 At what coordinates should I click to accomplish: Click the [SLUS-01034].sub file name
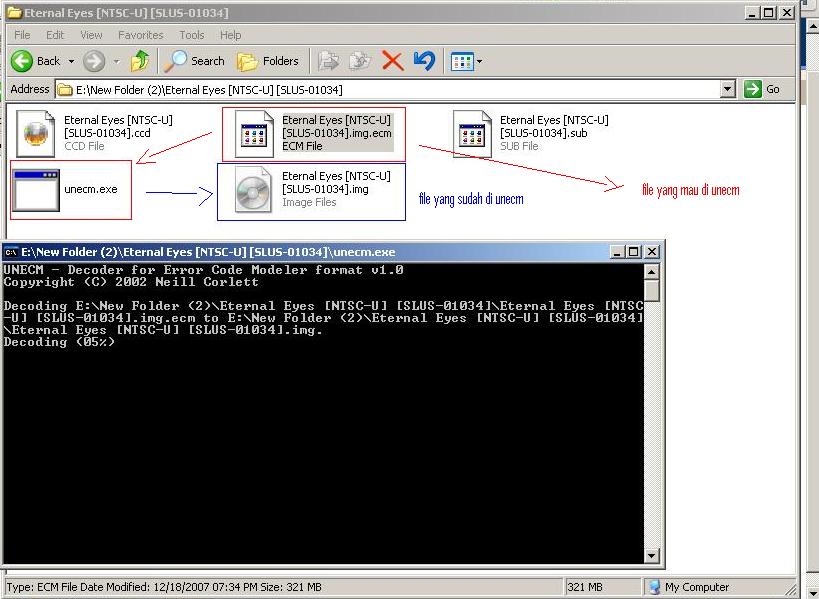pyautogui.click(x=543, y=133)
